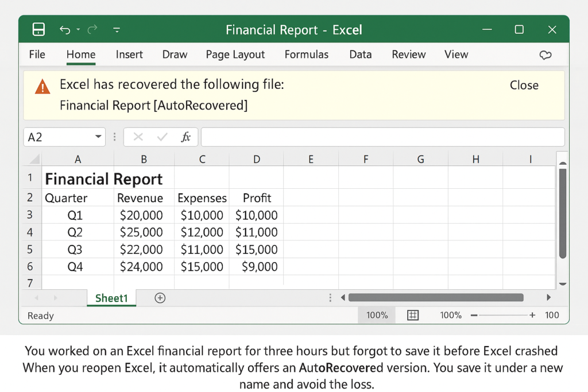Open the Review tab
This screenshot has height=392, width=588.
pos(409,55)
